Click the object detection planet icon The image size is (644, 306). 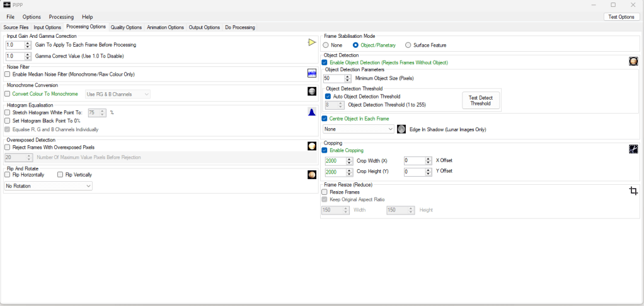[633, 61]
